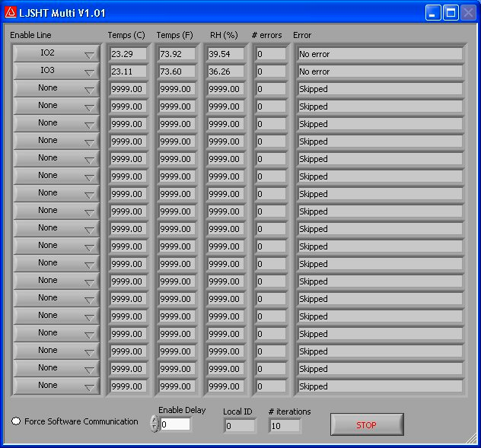Minimize the LJSHT Multi window
481x448 pixels.
tap(433, 12)
